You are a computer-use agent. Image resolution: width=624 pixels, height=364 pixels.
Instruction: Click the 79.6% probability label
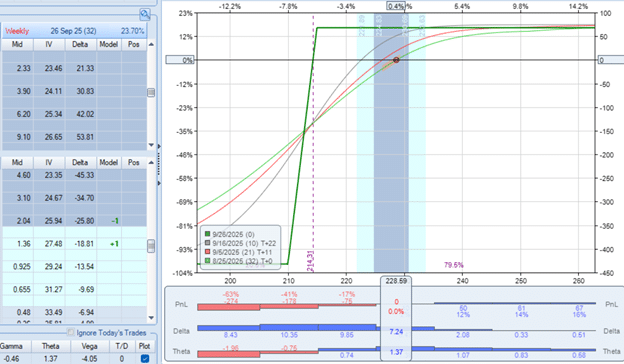coord(454,265)
